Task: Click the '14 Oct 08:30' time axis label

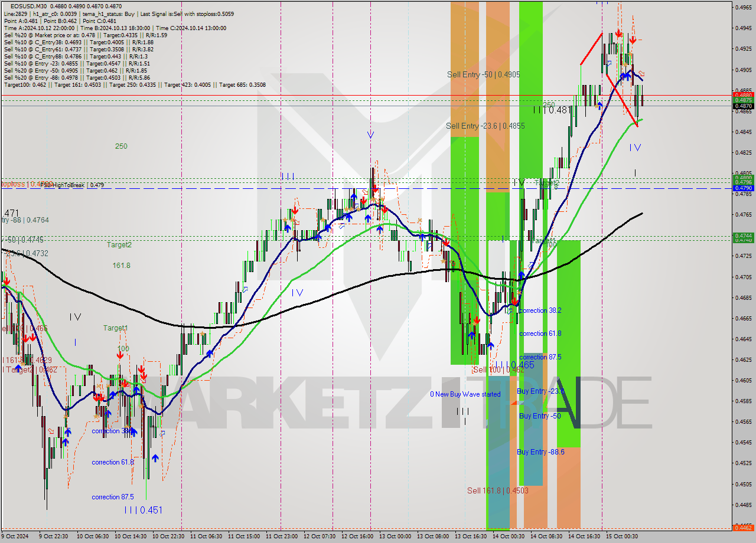Action: pyautogui.click(x=546, y=537)
